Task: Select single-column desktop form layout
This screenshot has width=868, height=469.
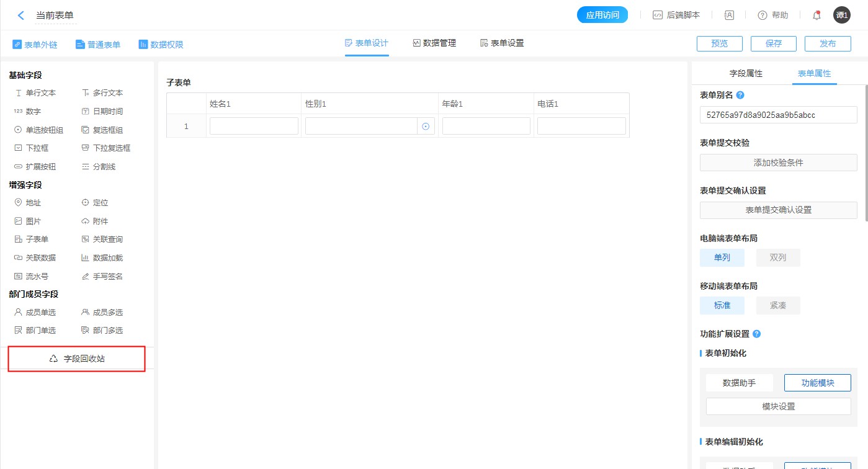Action: coord(722,257)
